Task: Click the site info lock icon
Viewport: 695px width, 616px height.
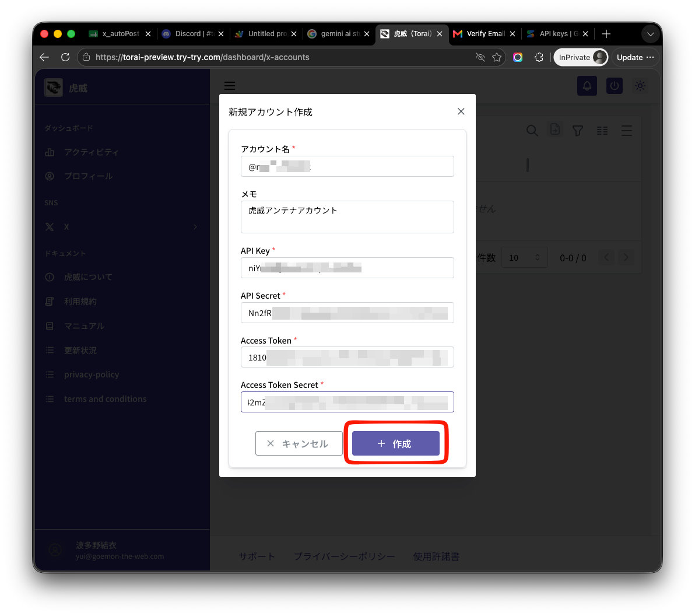Action: [86, 57]
